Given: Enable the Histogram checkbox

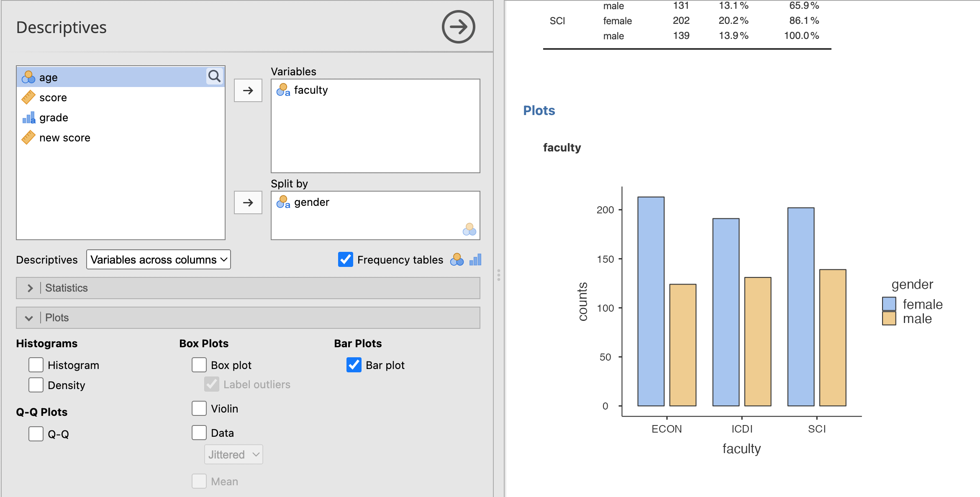Looking at the screenshot, I should coord(36,365).
